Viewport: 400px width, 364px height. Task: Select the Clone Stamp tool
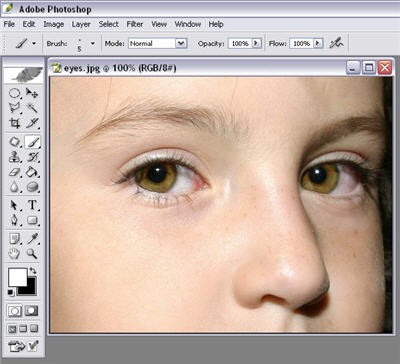[x=14, y=157]
